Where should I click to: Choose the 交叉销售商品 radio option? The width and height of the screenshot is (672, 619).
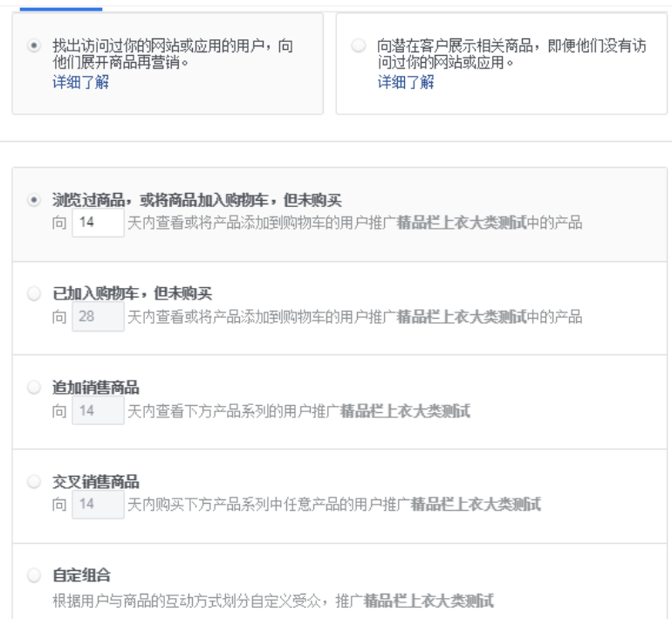(34, 481)
